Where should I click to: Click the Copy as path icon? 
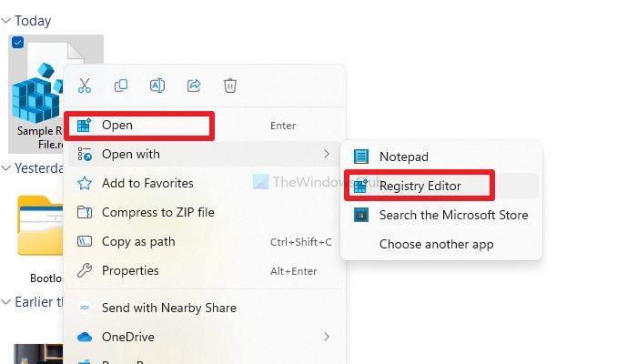[x=85, y=242]
